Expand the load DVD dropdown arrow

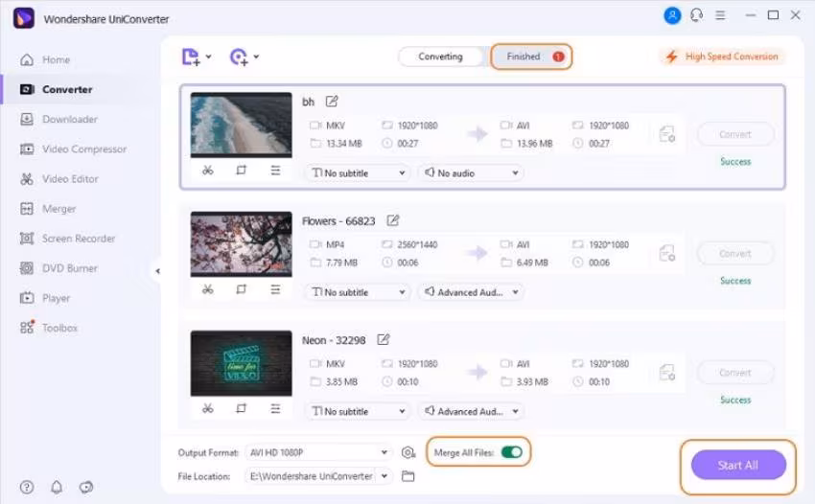(x=256, y=57)
